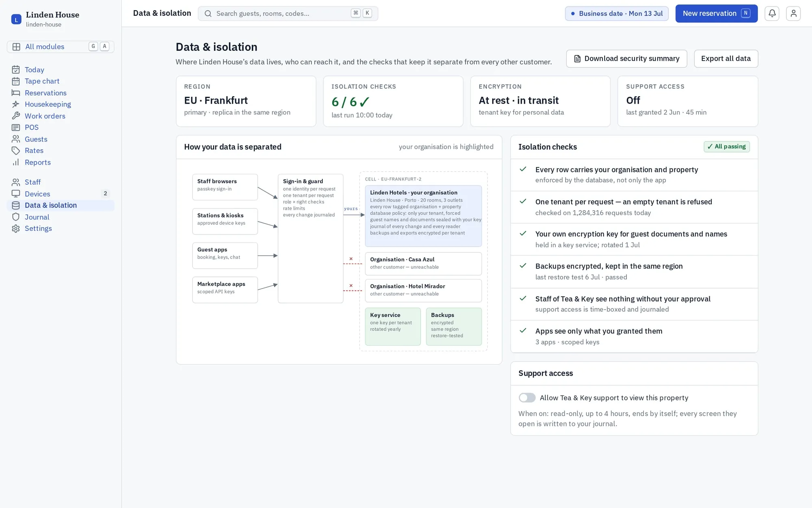
Task: Click the Organisation · Casa Azul box
Action: (423, 263)
